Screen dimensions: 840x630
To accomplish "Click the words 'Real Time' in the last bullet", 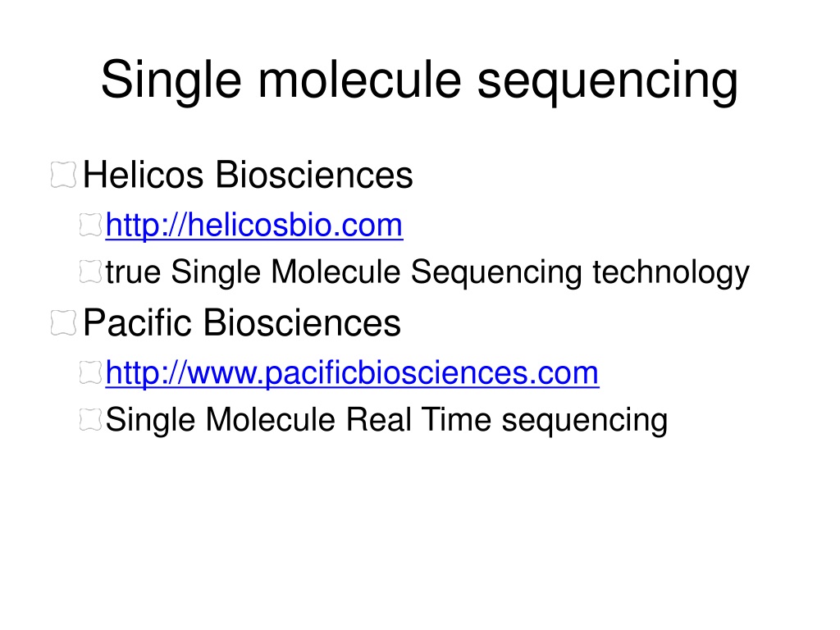I will (x=418, y=419).
